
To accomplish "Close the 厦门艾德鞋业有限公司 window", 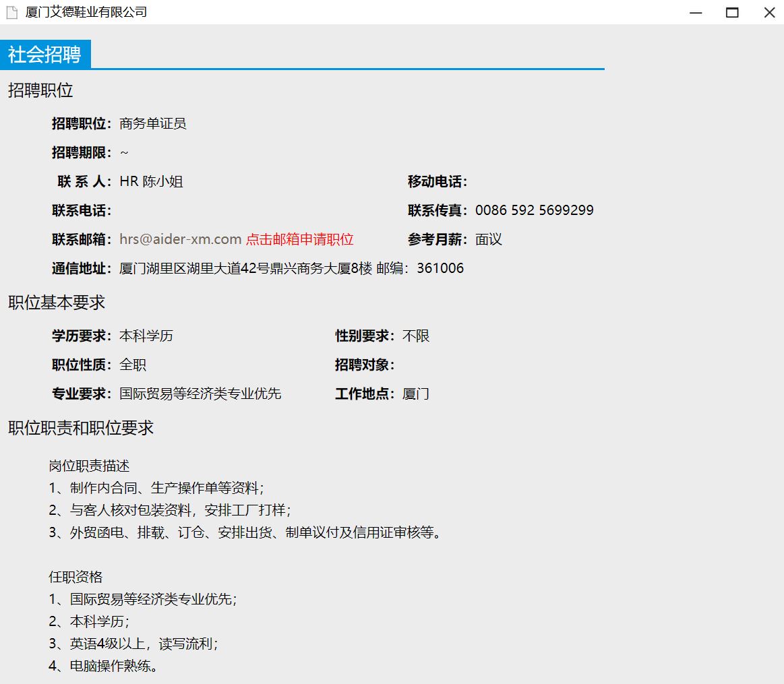I will (769, 12).
